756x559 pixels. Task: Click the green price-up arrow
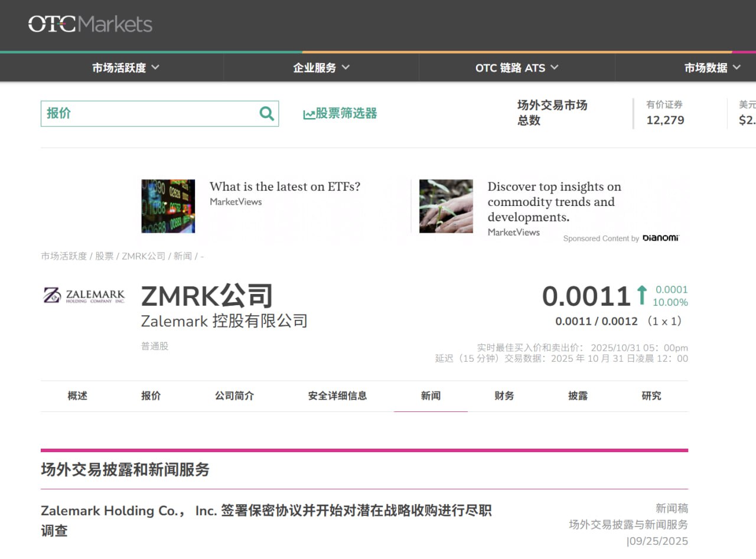641,295
